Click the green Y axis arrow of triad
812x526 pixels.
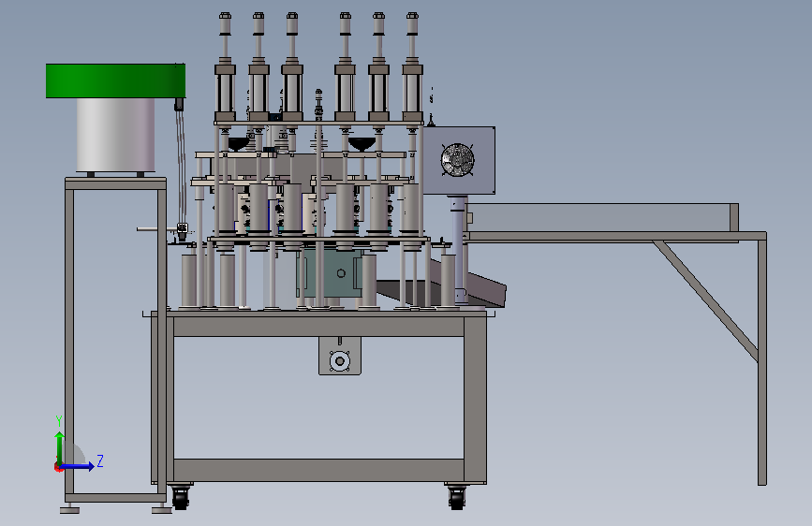(x=60, y=447)
